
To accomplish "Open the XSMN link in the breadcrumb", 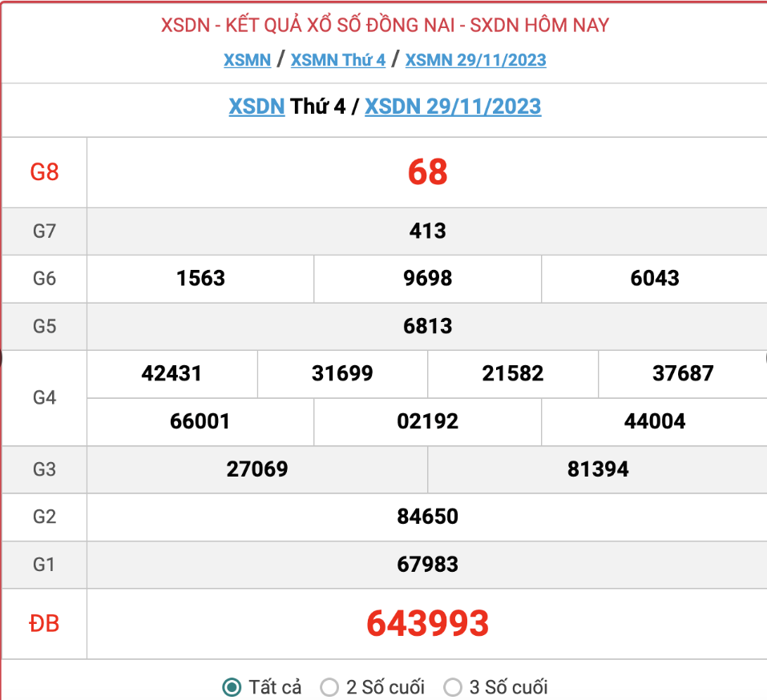I will pos(247,60).
